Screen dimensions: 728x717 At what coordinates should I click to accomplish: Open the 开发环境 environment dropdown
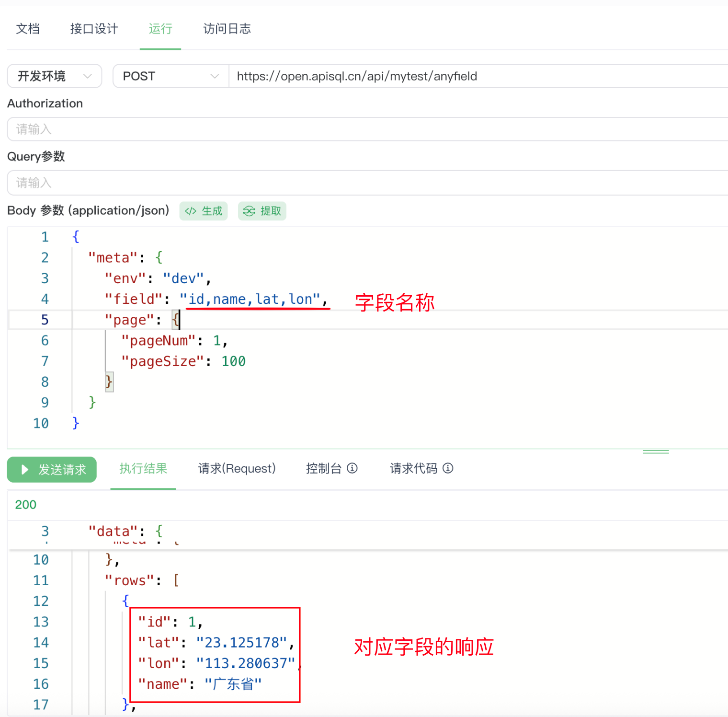55,76
